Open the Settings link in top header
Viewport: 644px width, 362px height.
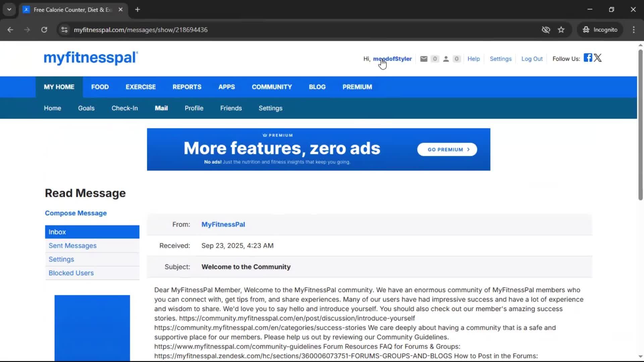point(500,59)
